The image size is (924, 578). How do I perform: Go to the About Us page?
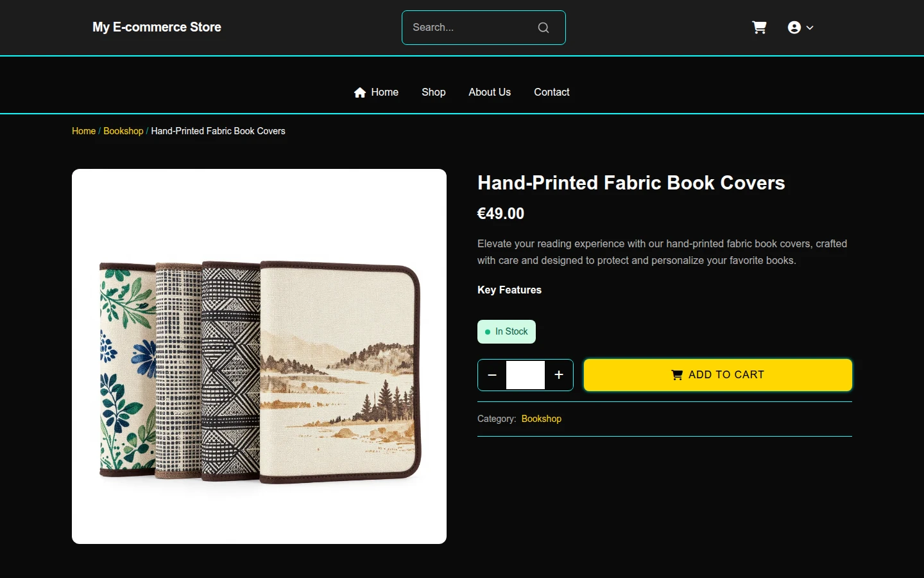pyautogui.click(x=490, y=92)
